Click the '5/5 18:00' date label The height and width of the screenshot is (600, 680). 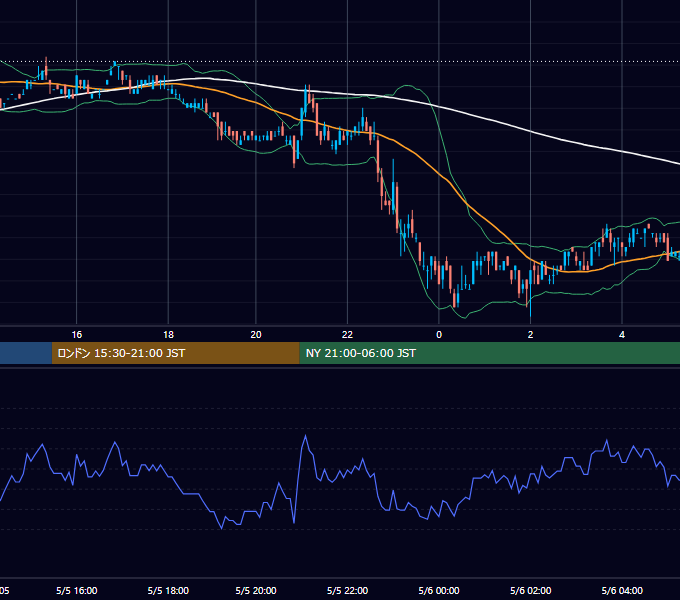[x=168, y=590]
